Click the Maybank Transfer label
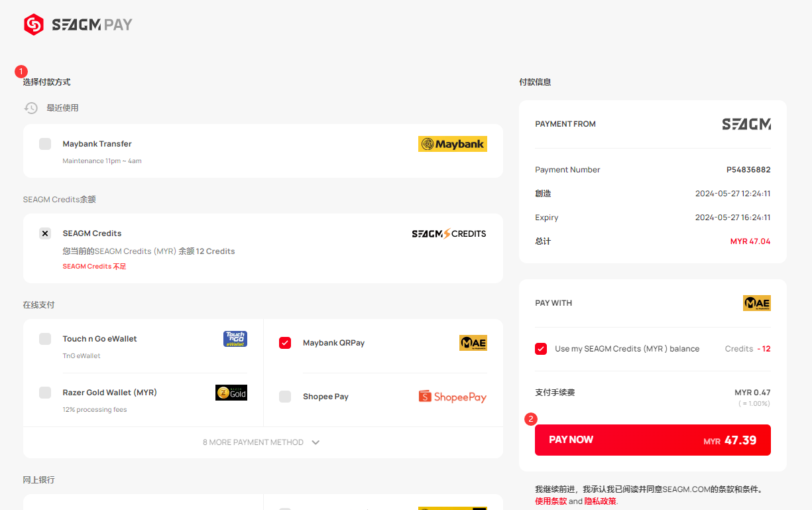The image size is (812, 510). [97, 144]
